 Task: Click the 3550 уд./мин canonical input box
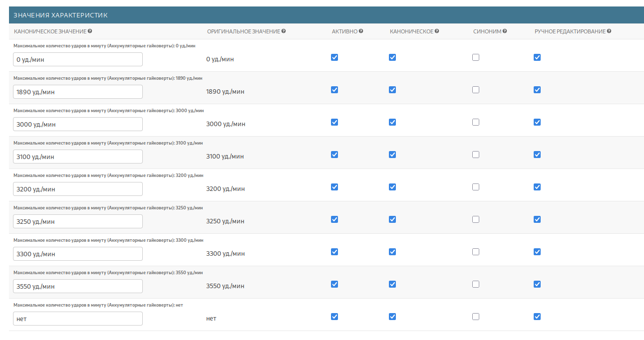click(78, 286)
